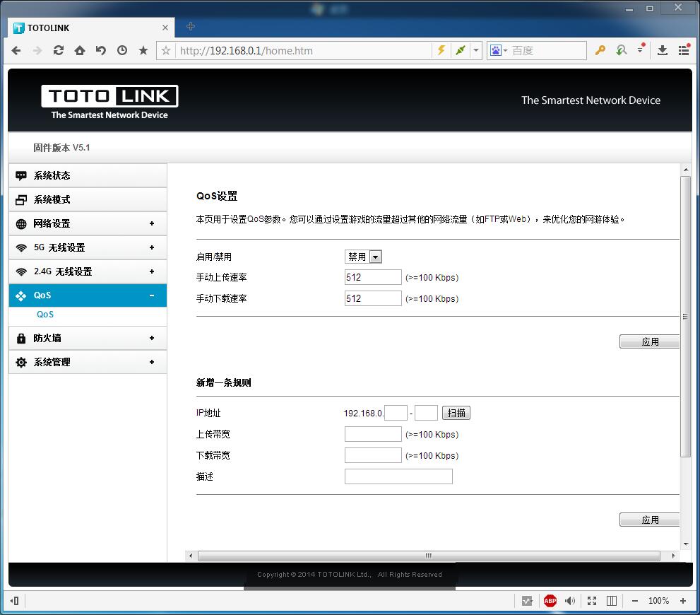
Task: Open the password key icon
Action: coord(600,50)
